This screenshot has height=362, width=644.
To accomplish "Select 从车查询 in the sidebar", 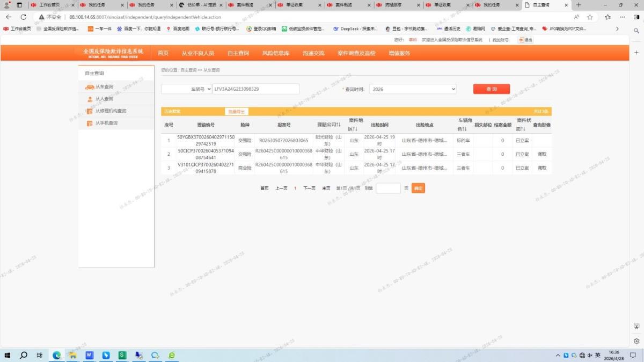I will pos(104,86).
